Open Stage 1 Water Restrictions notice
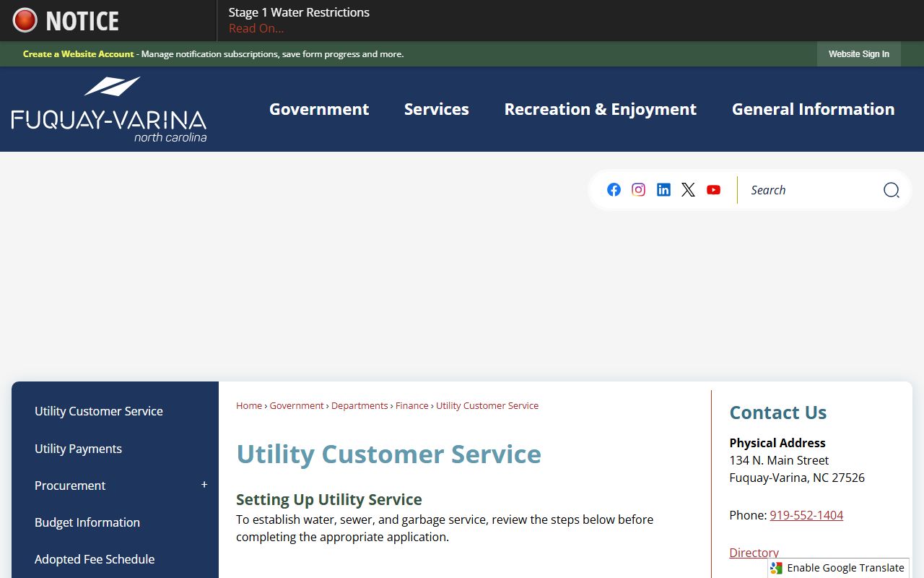924x578 pixels. coord(299,12)
